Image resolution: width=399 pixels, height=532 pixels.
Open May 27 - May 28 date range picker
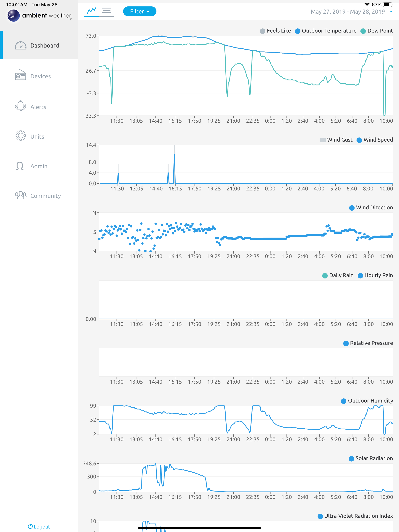(x=348, y=11)
